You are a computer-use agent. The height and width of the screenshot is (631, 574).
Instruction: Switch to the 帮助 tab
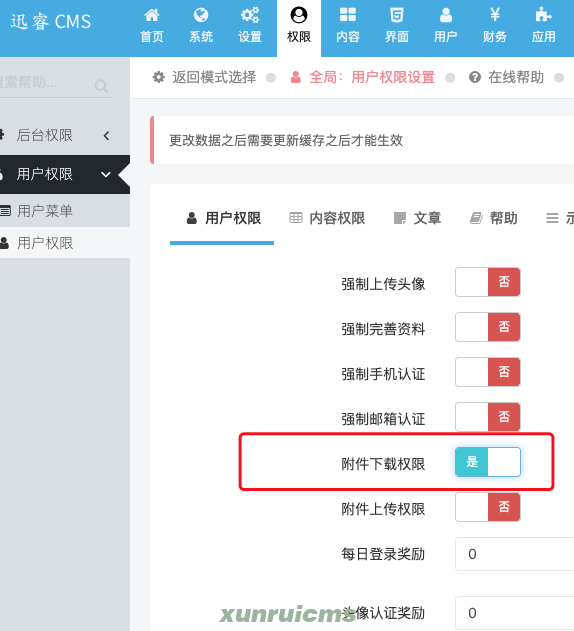point(493,218)
